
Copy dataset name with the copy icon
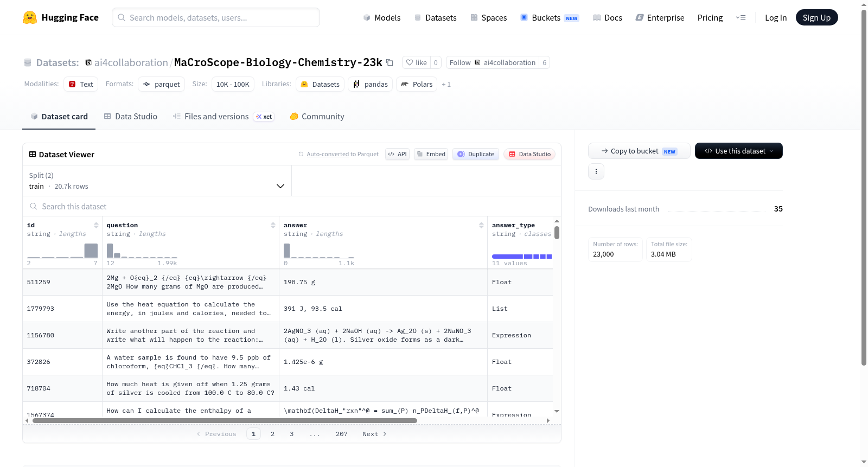(x=390, y=62)
